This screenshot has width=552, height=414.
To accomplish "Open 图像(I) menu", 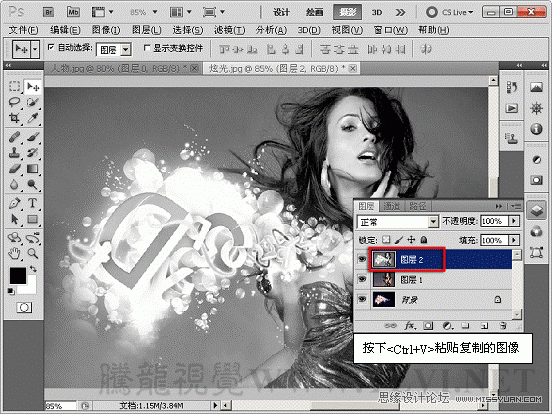I will click(x=106, y=30).
